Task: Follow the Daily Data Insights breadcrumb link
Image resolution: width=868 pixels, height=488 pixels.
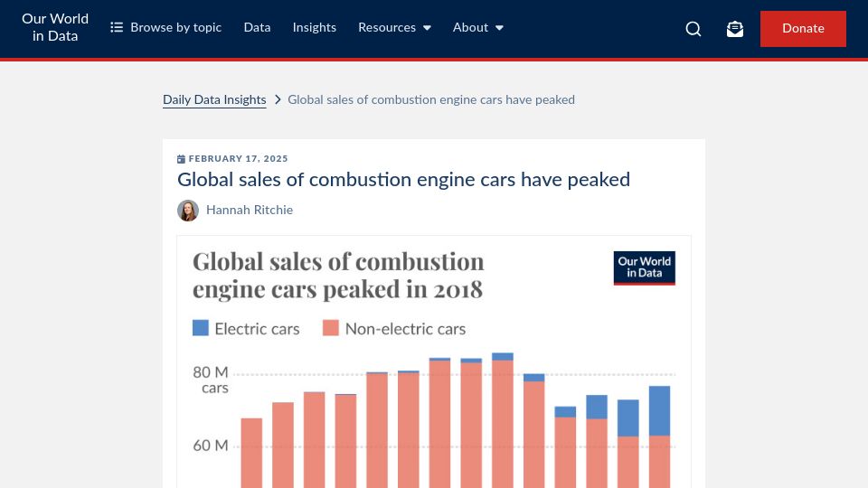Action: point(214,99)
